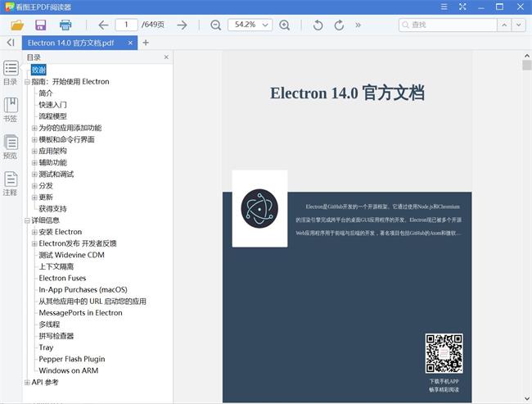Click the Electron logo on the cover page
The height and width of the screenshot is (404, 532).
pyautogui.click(x=259, y=208)
